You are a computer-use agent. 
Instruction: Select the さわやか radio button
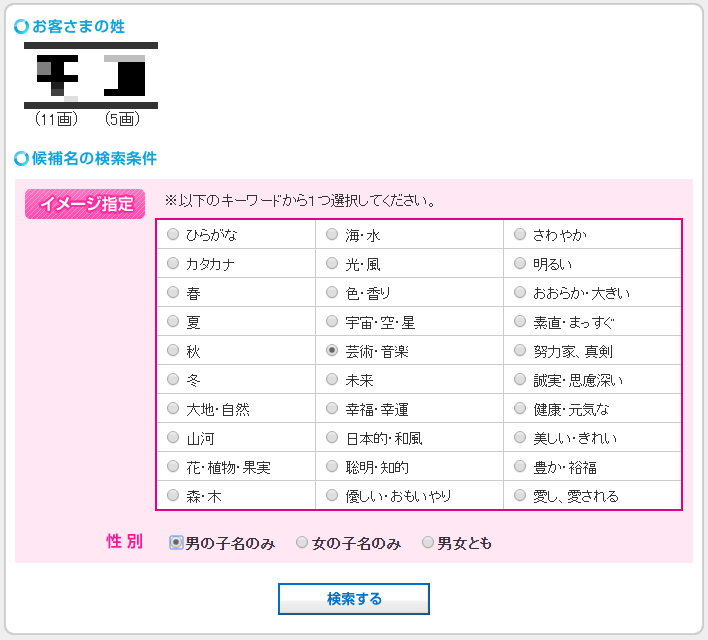click(x=520, y=234)
